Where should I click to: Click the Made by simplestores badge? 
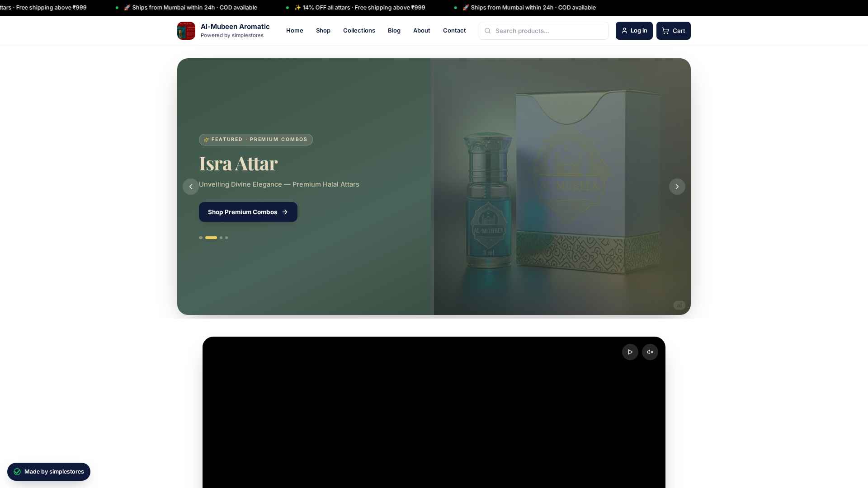tap(49, 472)
